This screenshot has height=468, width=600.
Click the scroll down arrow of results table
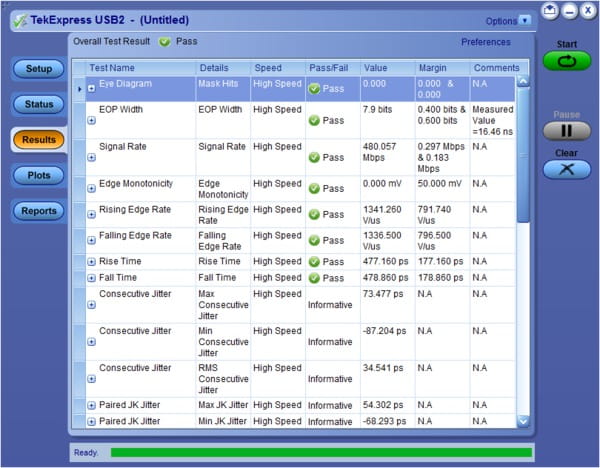[x=523, y=422]
